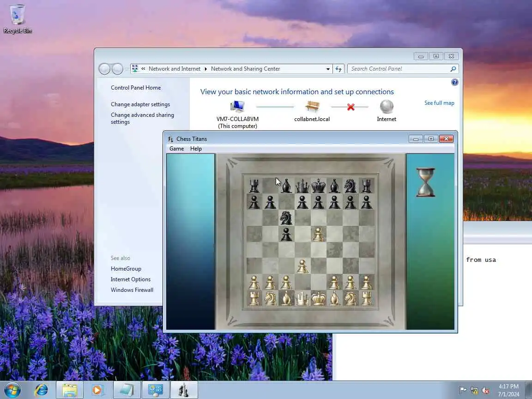532x399 pixels.
Task: Select the white knight on g1
Action: tap(350, 299)
